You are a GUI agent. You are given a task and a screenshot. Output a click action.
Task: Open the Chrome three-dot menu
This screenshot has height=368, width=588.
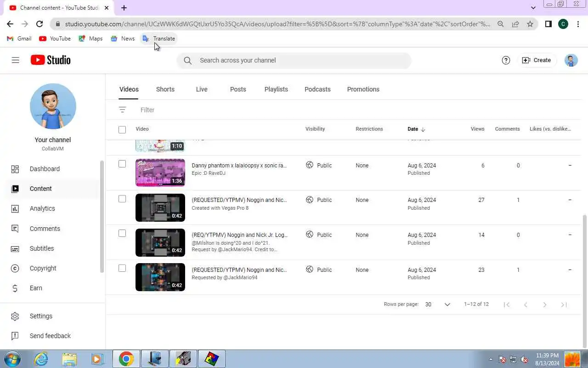coord(578,24)
